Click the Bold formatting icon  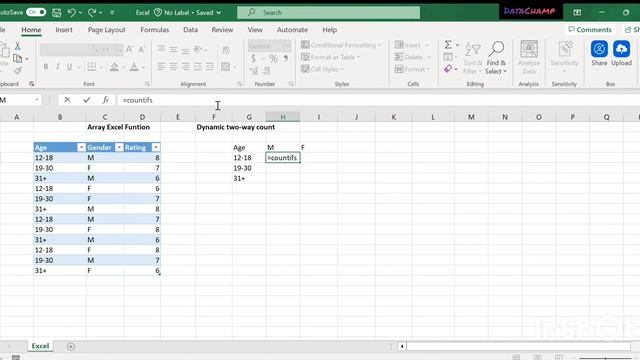click(x=46, y=67)
